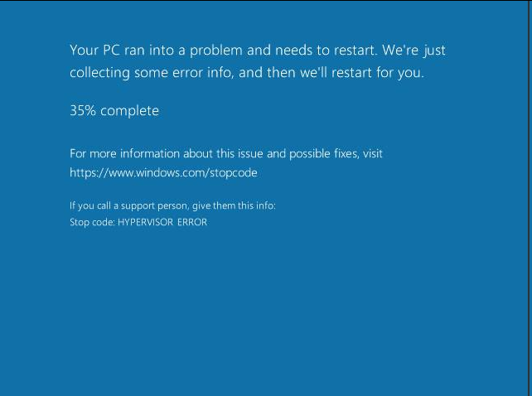Viewport: 532px width, 396px height.
Task: Select the "Stop code: HYPERVISOR ERROR" line
Action: pos(138,222)
